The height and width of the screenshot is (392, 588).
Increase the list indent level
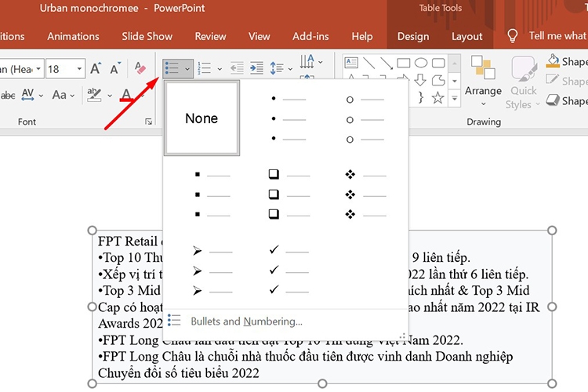point(256,68)
